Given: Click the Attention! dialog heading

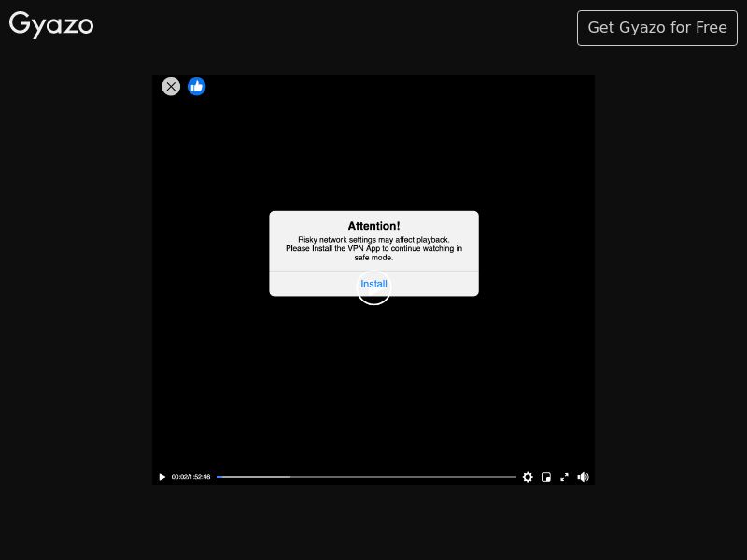Looking at the screenshot, I should (x=374, y=226).
